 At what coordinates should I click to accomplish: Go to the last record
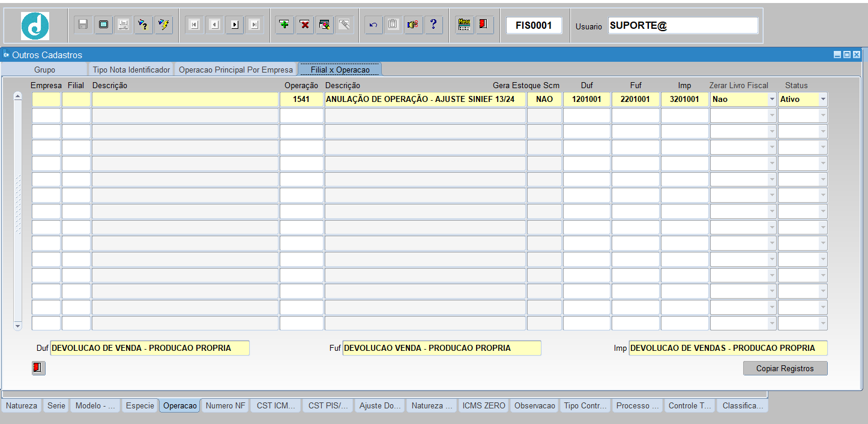pos(255,25)
